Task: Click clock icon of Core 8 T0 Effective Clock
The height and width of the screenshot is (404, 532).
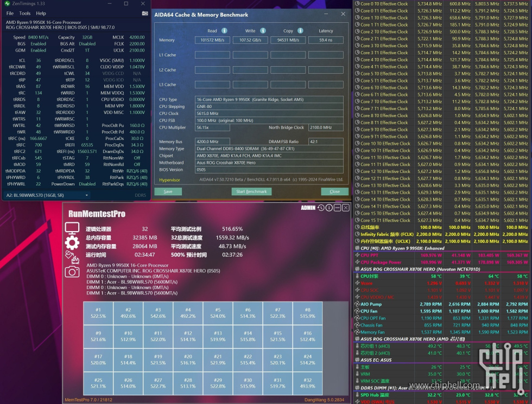Action: pyautogui.click(x=357, y=116)
